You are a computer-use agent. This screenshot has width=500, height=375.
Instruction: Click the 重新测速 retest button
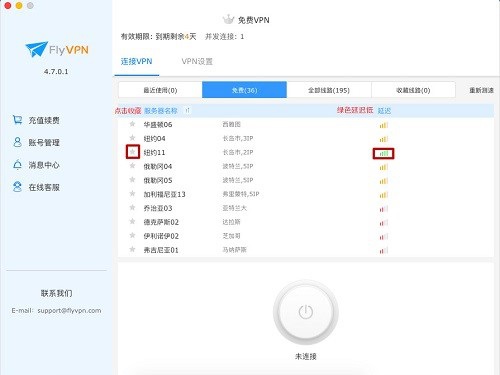(x=481, y=90)
